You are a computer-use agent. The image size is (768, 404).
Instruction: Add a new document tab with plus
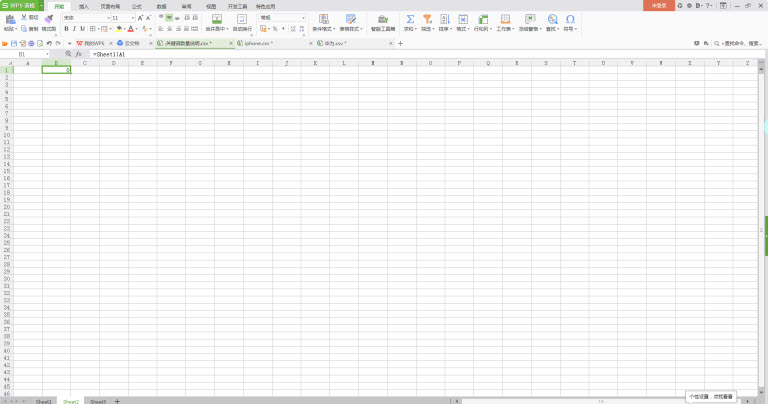click(x=400, y=44)
